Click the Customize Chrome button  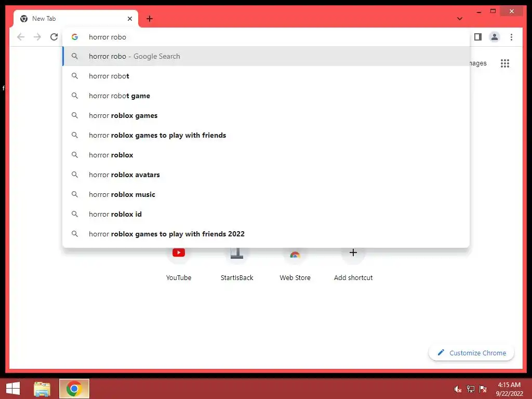(471, 353)
